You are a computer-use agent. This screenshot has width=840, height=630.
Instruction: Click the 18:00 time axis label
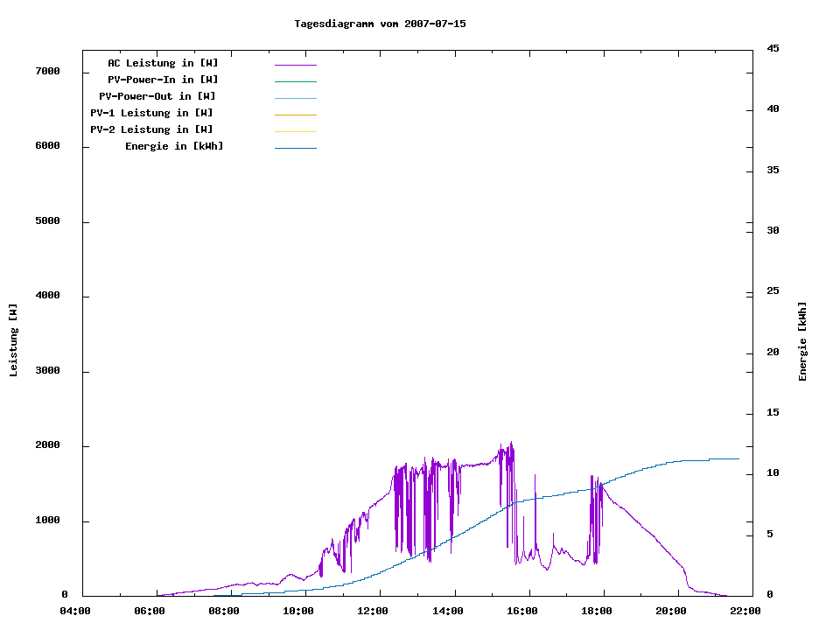pyautogui.click(x=597, y=612)
